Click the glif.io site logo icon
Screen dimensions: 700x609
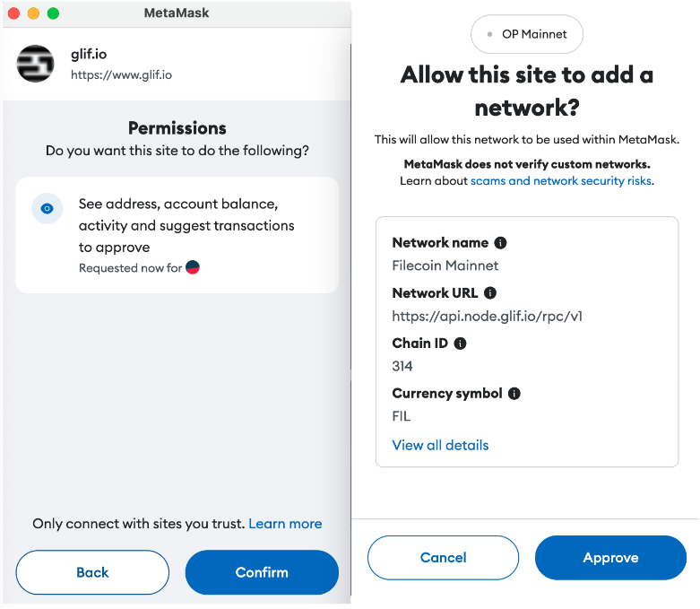[x=36, y=64]
